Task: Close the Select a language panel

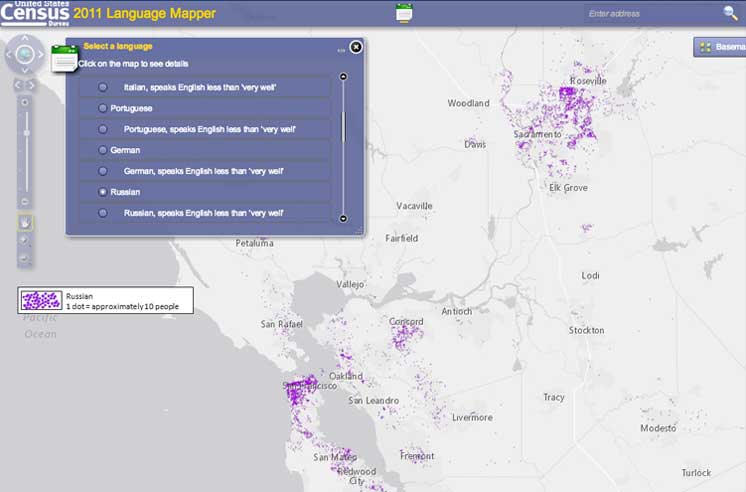Action: point(356,47)
